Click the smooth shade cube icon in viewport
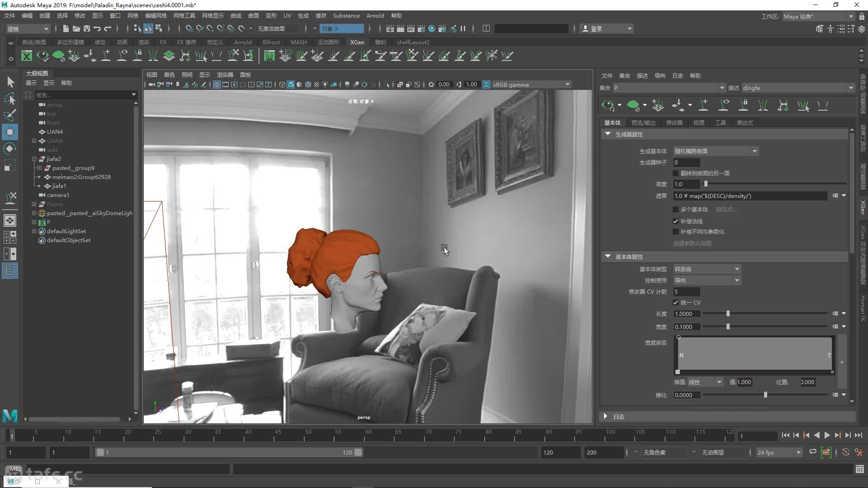Image resolution: width=868 pixels, height=488 pixels. click(x=291, y=84)
